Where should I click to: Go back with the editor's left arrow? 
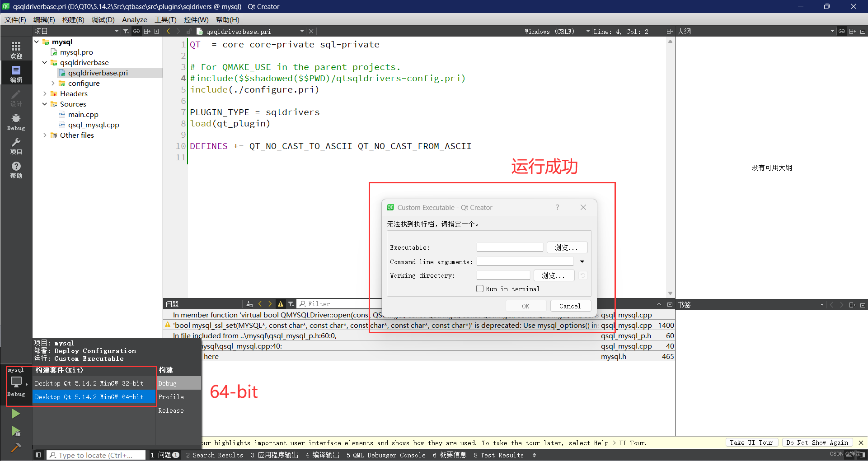pos(168,31)
